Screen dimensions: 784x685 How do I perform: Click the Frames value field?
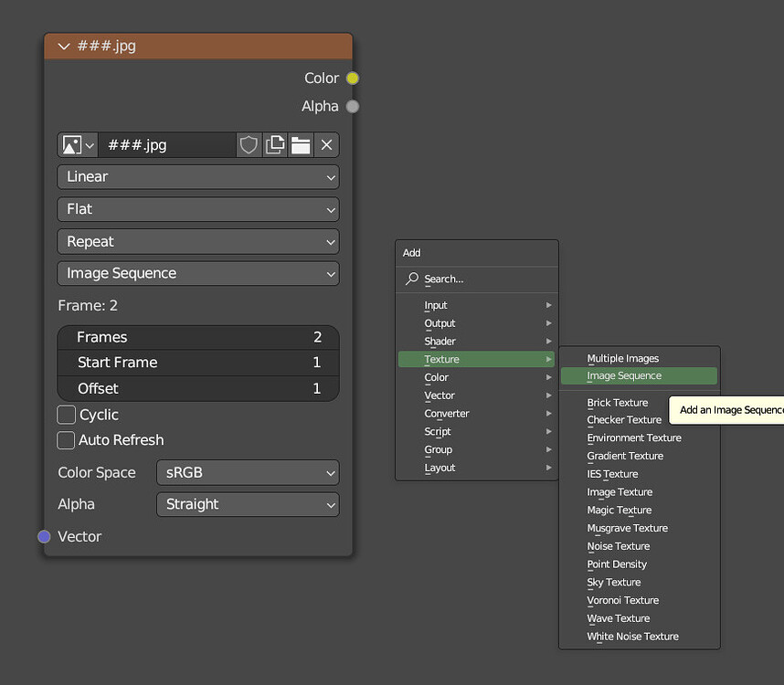198,338
